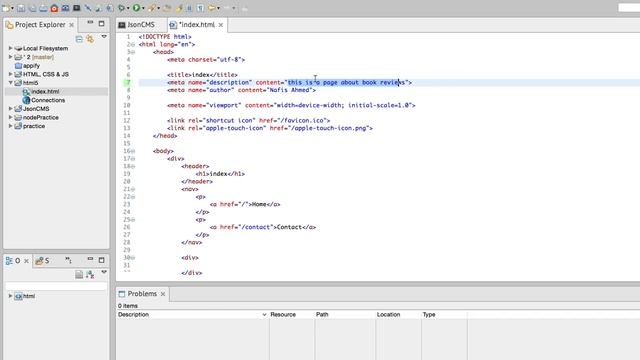
Task: Close the Project Explorer tab
Action: point(71,25)
